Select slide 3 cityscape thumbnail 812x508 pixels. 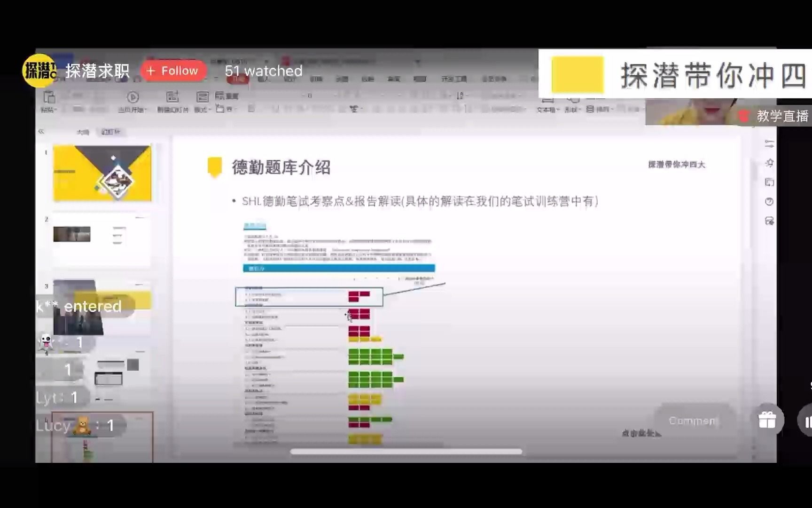click(102, 307)
